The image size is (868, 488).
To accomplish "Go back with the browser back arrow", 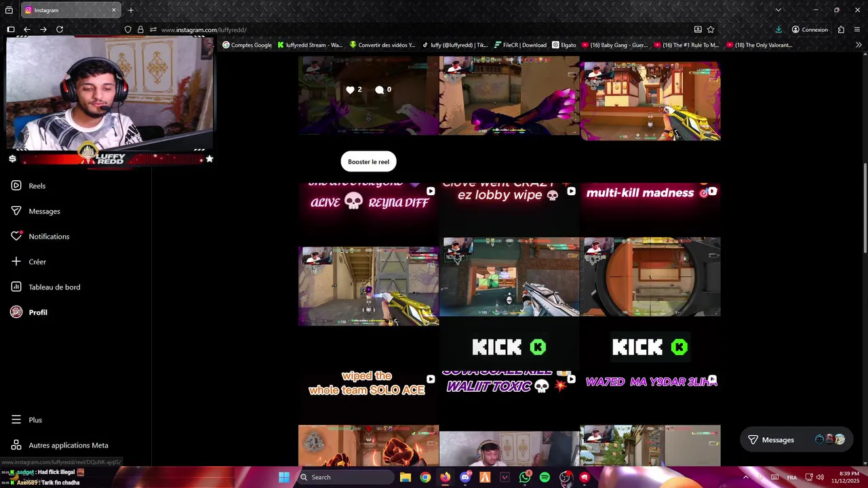I will click(26, 29).
